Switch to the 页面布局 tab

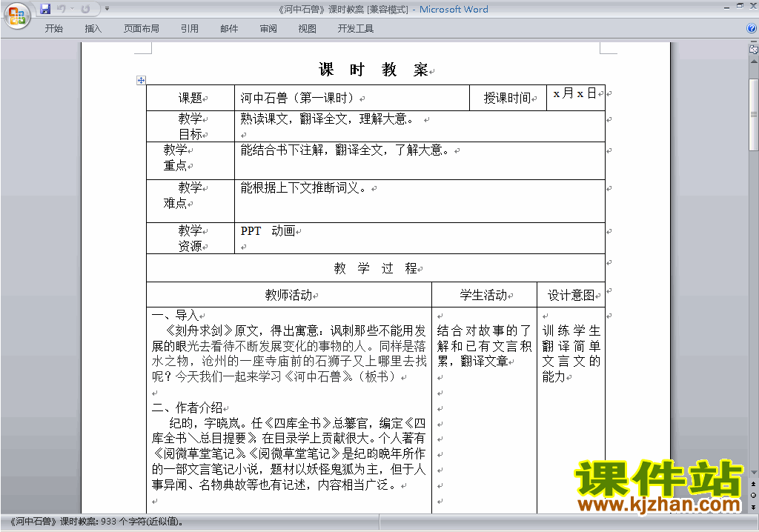[142, 29]
